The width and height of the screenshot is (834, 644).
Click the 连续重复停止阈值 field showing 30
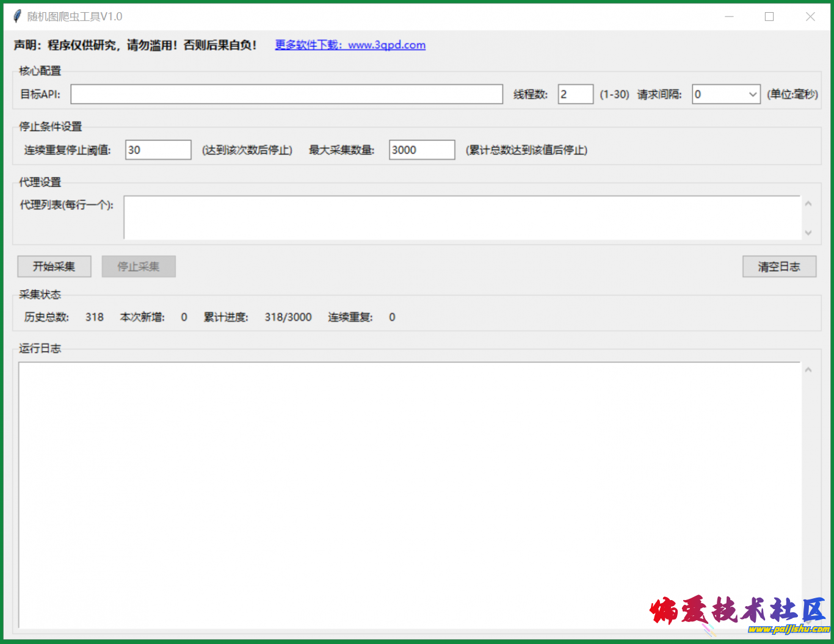click(x=158, y=150)
